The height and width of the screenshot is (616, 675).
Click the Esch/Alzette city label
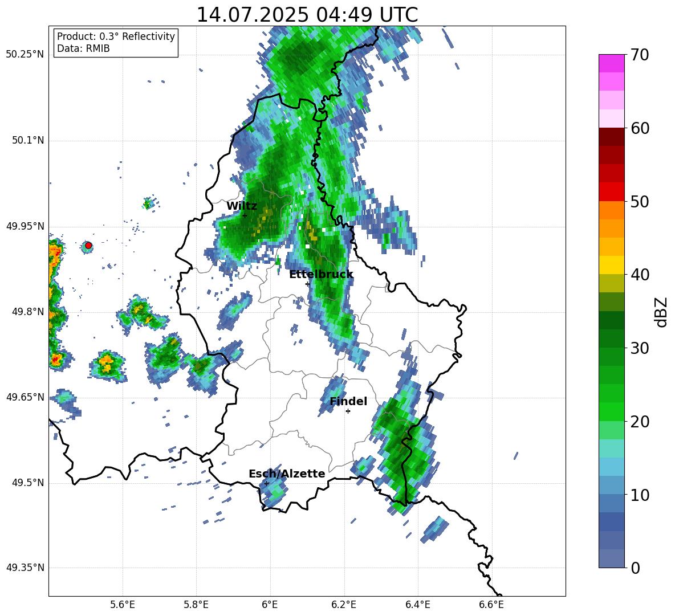[287, 474]
